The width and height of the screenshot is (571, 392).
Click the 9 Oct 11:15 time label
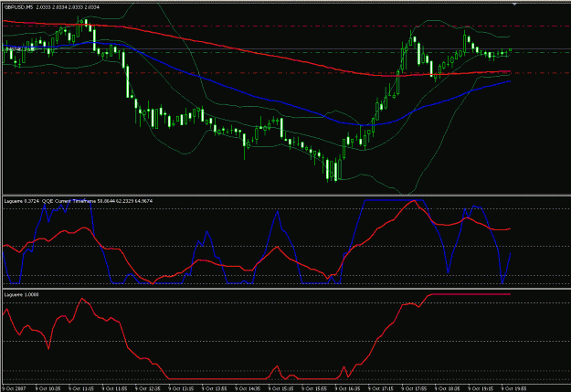[81, 388]
